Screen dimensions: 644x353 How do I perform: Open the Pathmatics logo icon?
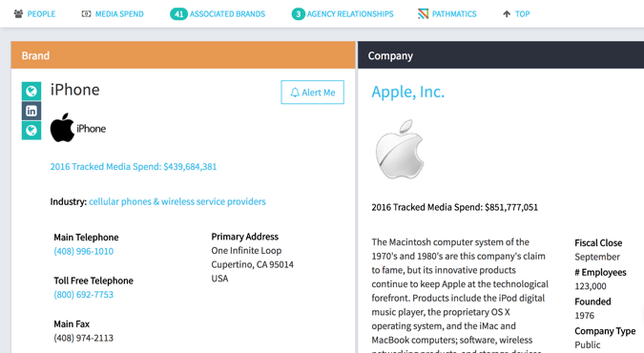pyautogui.click(x=423, y=14)
